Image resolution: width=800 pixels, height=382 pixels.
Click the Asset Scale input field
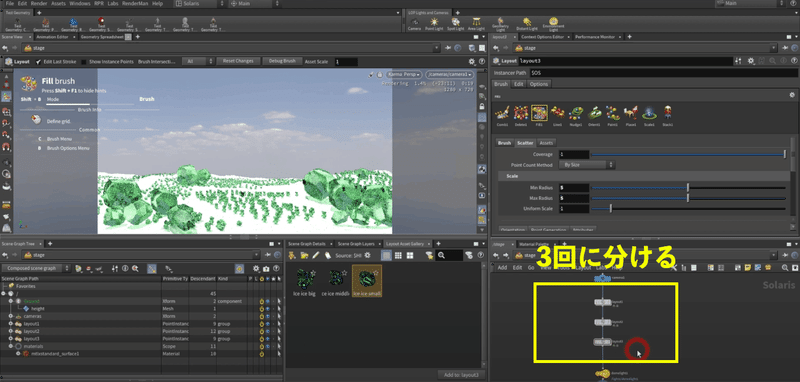click(346, 61)
